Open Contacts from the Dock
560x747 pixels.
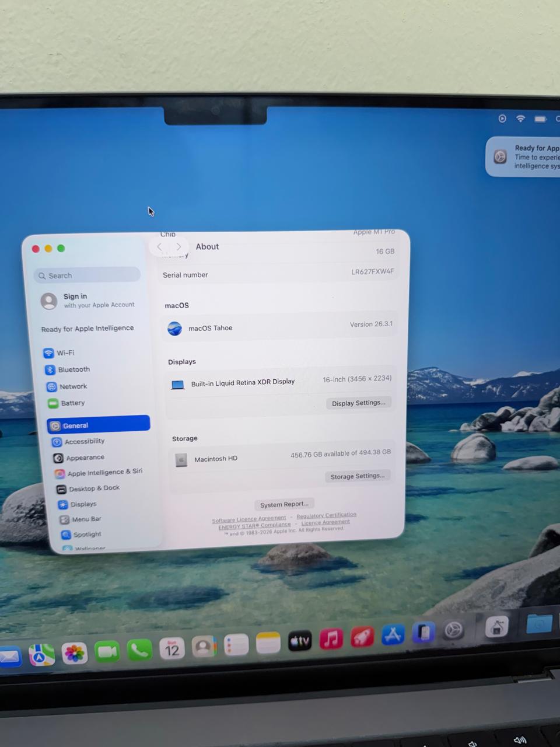(x=204, y=646)
